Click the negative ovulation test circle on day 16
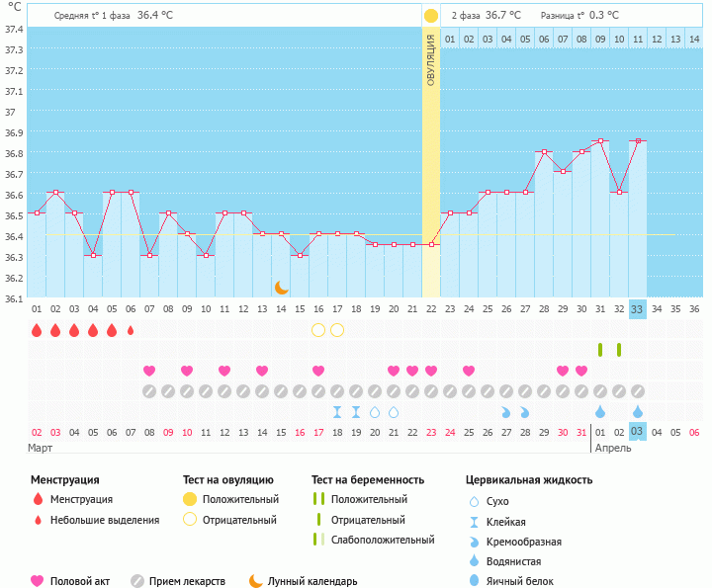 (318, 330)
